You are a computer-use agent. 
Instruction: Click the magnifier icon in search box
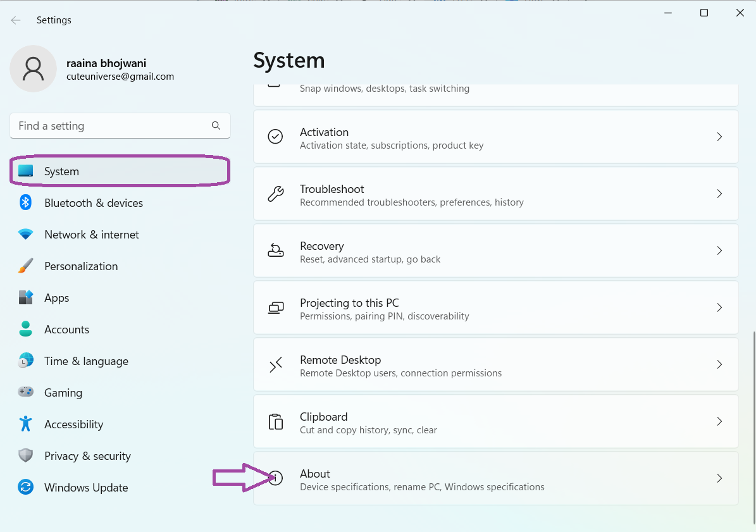tap(216, 126)
